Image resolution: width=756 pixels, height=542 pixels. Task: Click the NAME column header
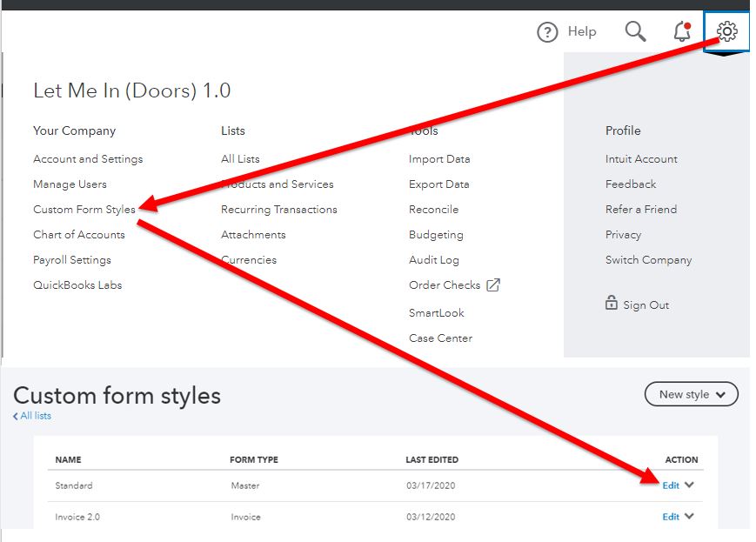tap(68, 459)
